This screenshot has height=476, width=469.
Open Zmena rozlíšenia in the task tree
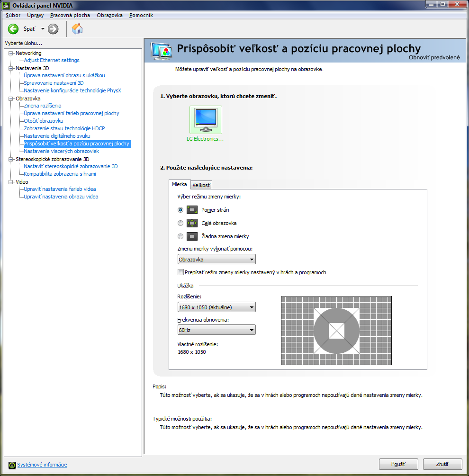[43, 106]
